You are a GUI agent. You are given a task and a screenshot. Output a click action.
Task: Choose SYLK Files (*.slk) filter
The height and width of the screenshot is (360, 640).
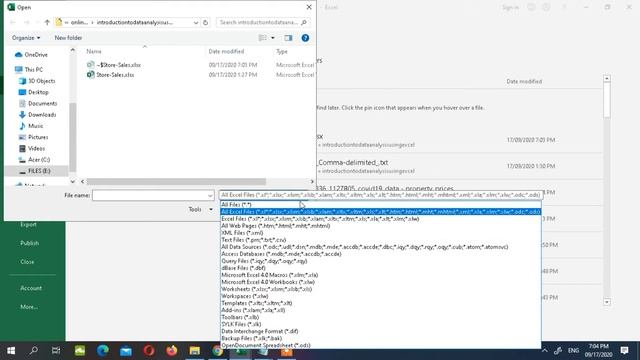pos(381,324)
